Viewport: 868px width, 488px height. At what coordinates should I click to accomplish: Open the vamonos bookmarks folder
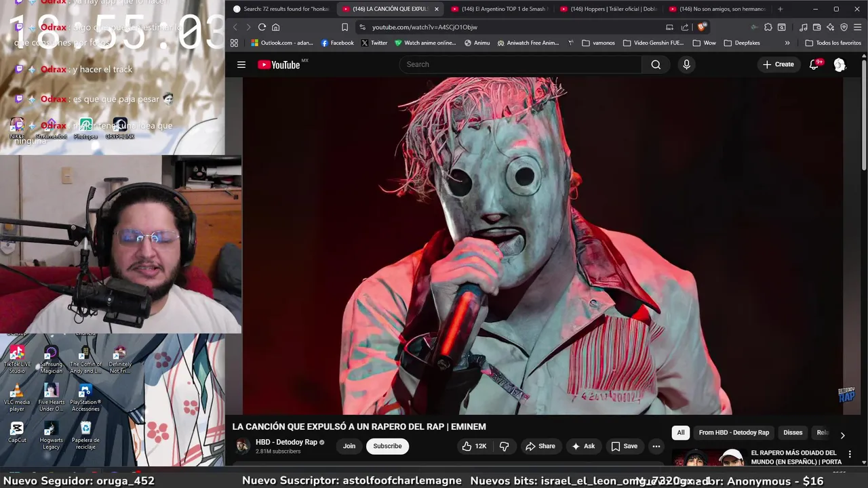click(x=598, y=43)
